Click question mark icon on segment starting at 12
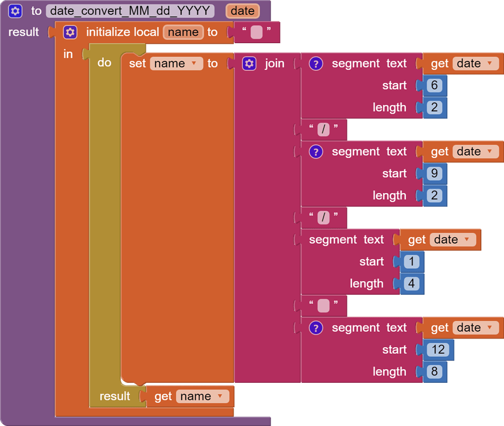 [x=316, y=328]
